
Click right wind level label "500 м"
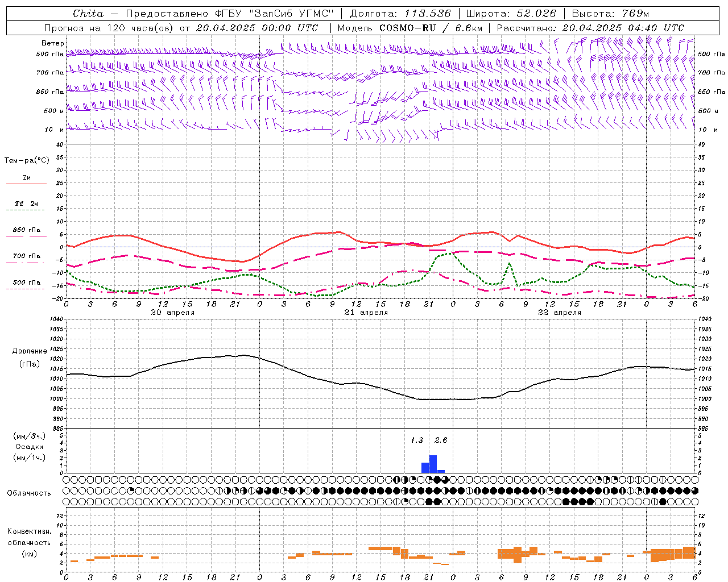click(708, 111)
